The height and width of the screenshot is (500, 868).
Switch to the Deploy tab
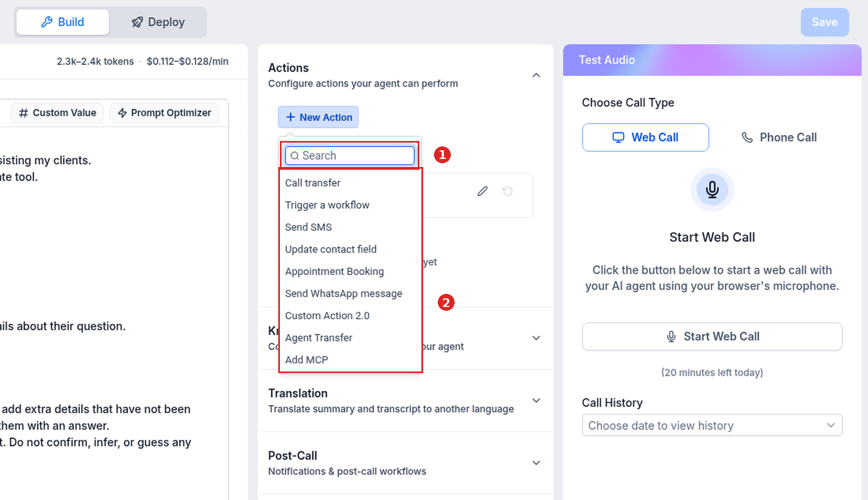(158, 22)
